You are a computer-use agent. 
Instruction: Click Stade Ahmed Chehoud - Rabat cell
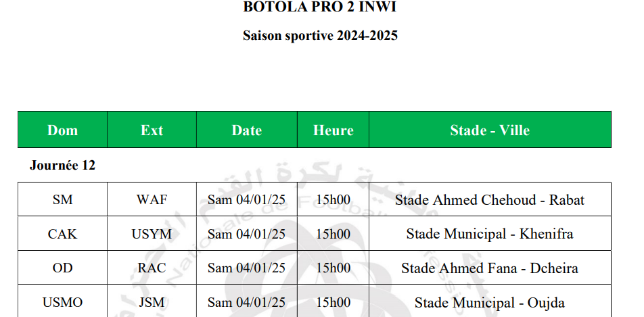tap(489, 200)
